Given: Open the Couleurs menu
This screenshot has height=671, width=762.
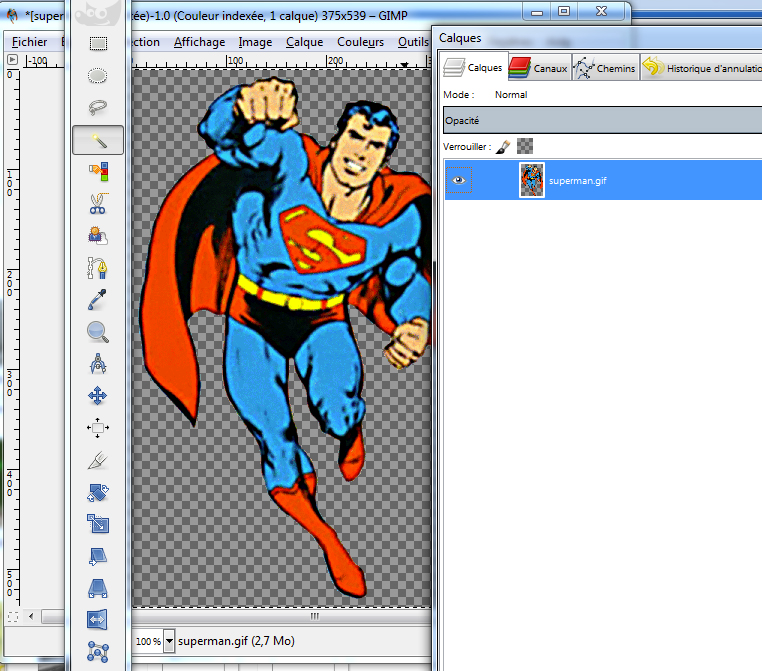Looking at the screenshot, I should [x=361, y=42].
